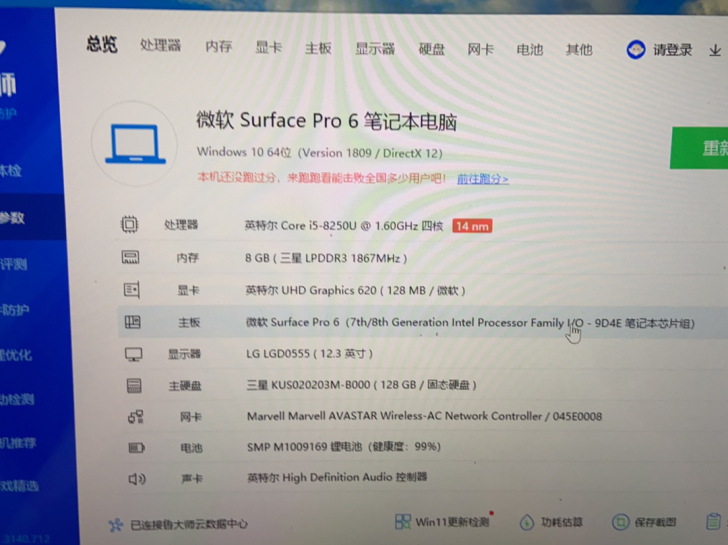Screen dimensions: 728x545
Task: Click the 微软 Surface Pro 6 笔记本电脑 title
Action: click(326, 121)
